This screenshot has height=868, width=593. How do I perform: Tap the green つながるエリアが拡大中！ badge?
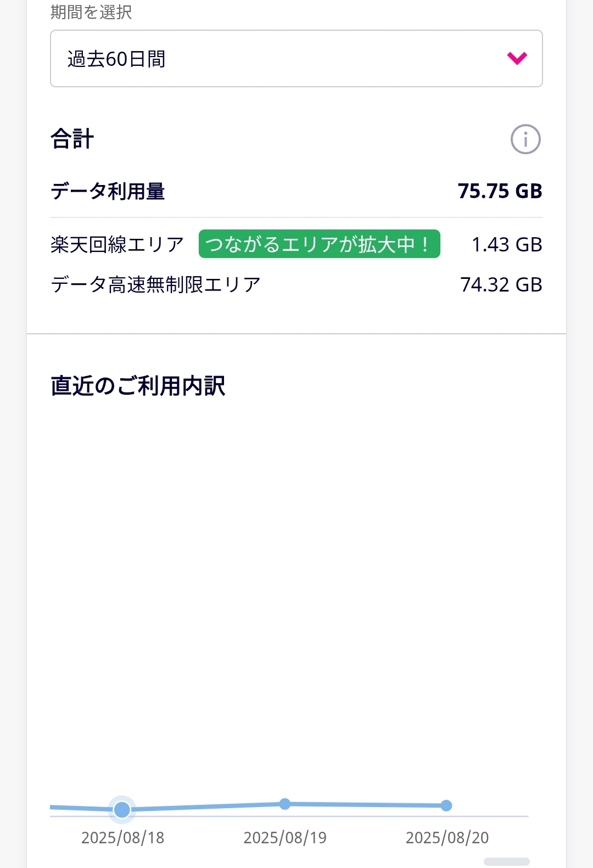[x=319, y=244]
